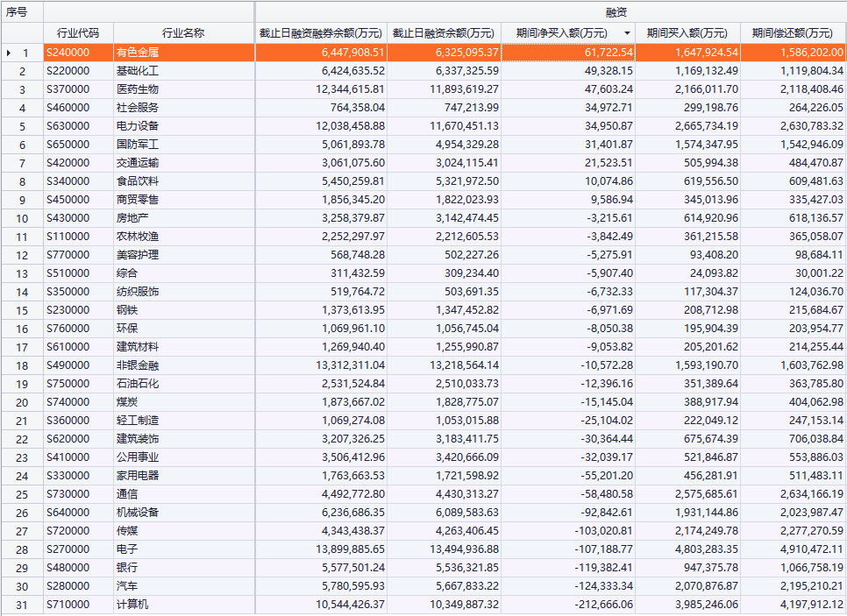This screenshot has width=847, height=616.
Task: Select row number 31 header
Action: point(22,605)
